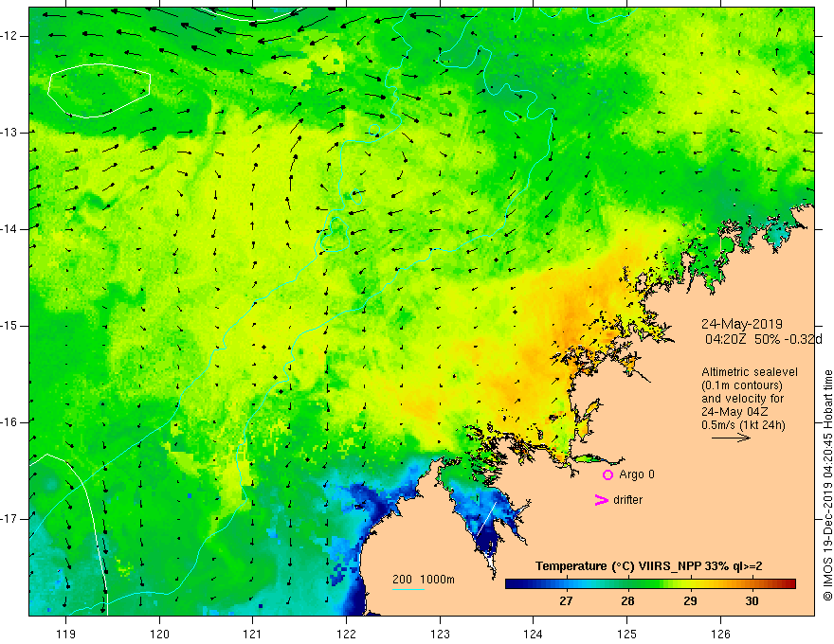This screenshot has width=834, height=644.
Task: Click the longitude axis label 125
Action: (x=627, y=634)
